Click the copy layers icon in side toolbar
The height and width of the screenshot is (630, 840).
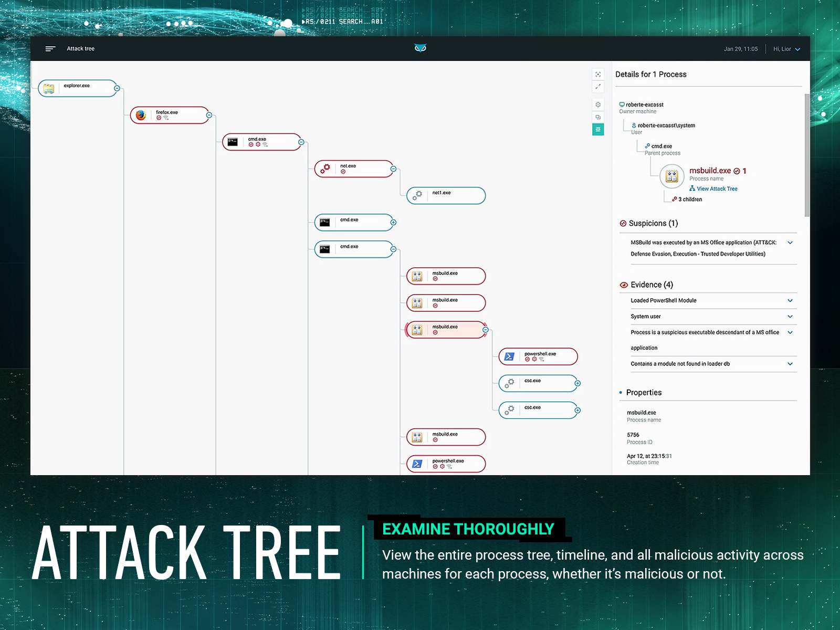click(598, 117)
